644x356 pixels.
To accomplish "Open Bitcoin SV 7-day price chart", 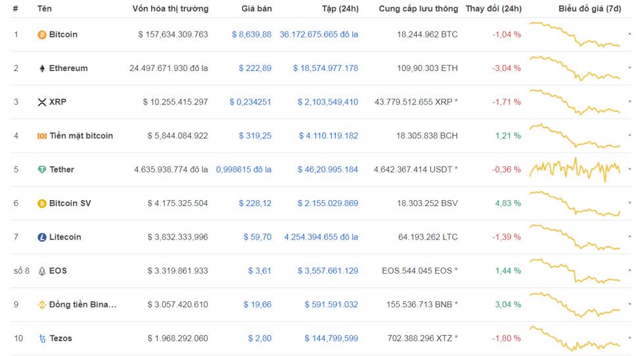I will [x=575, y=203].
